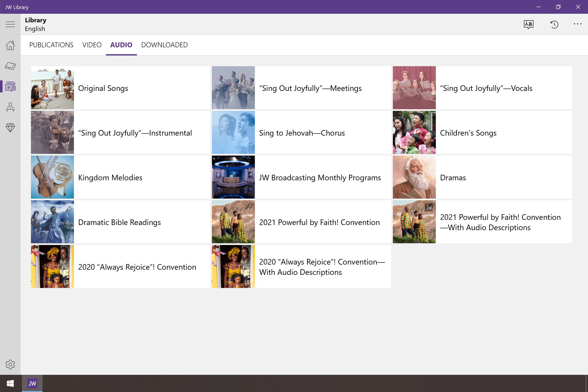Open Settings gear in sidebar
588x392 pixels.
tap(10, 364)
